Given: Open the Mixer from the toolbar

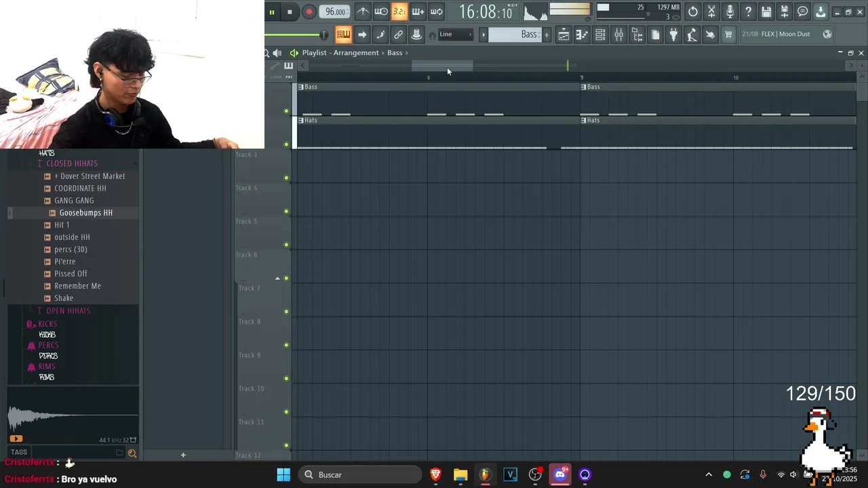Looking at the screenshot, I should click(618, 35).
